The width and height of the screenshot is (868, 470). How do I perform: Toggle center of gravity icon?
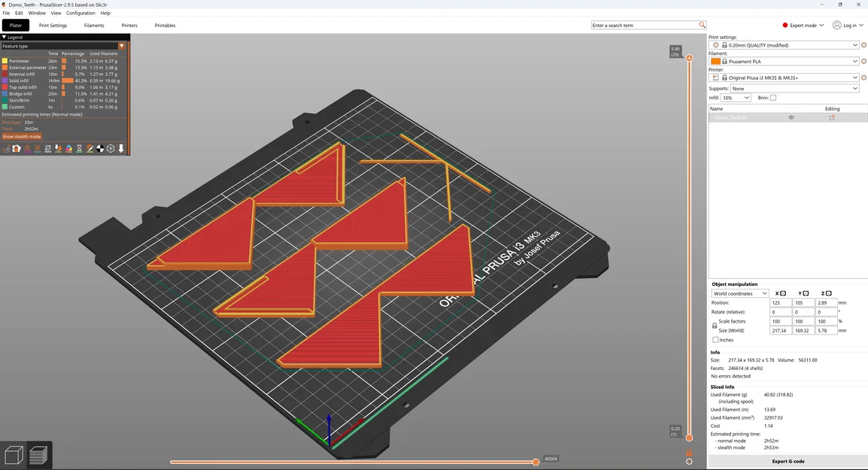tap(100, 148)
